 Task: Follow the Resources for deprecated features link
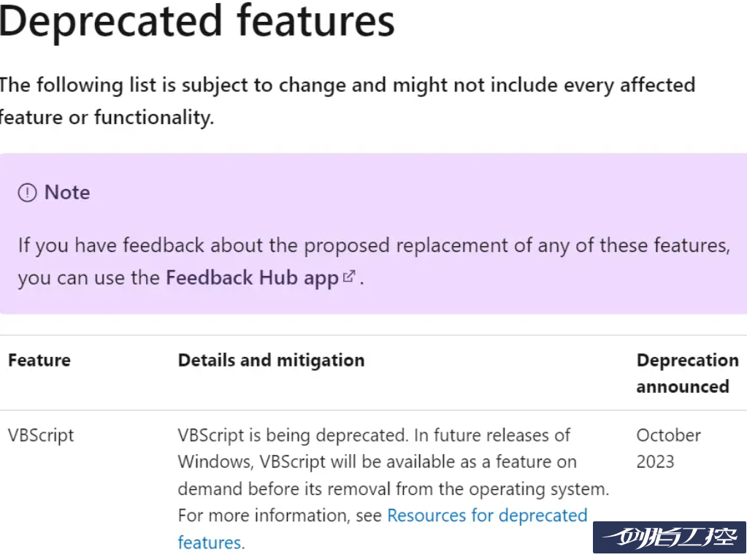[x=486, y=515]
